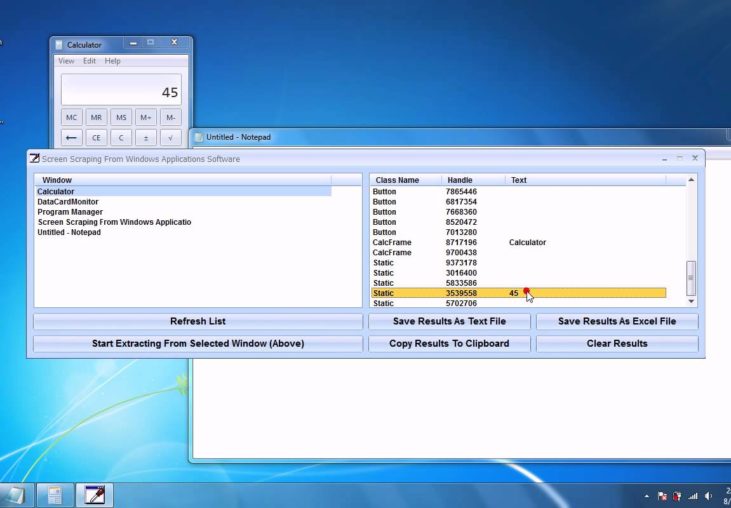Click the Screen Scraping app taskbar icon
Screen dimensions: 731x508
point(95,495)
